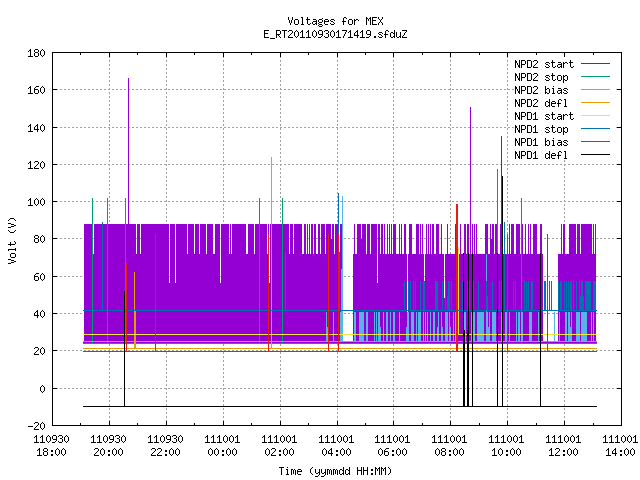640x480 pixels.
Task: Click the red line sample for NPD1 bias
Action: pyautogui.click(x=595, y=142)
